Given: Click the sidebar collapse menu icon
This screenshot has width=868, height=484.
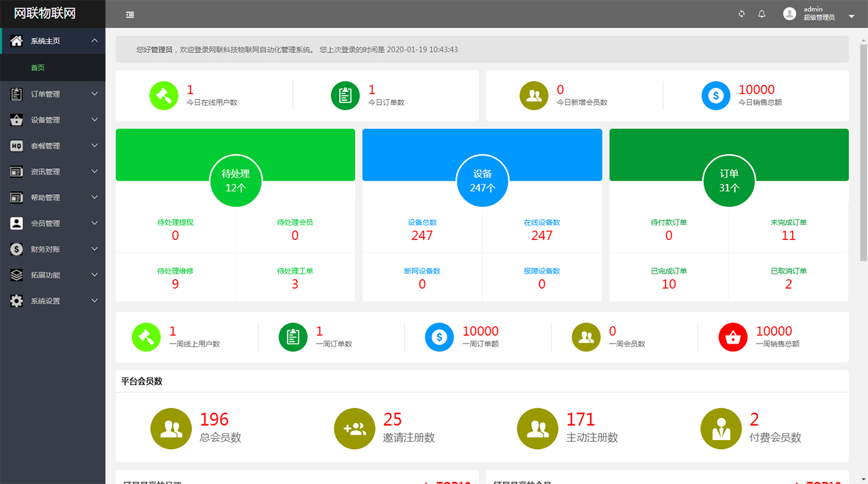Looking at the screenshot, I should 130,14.
